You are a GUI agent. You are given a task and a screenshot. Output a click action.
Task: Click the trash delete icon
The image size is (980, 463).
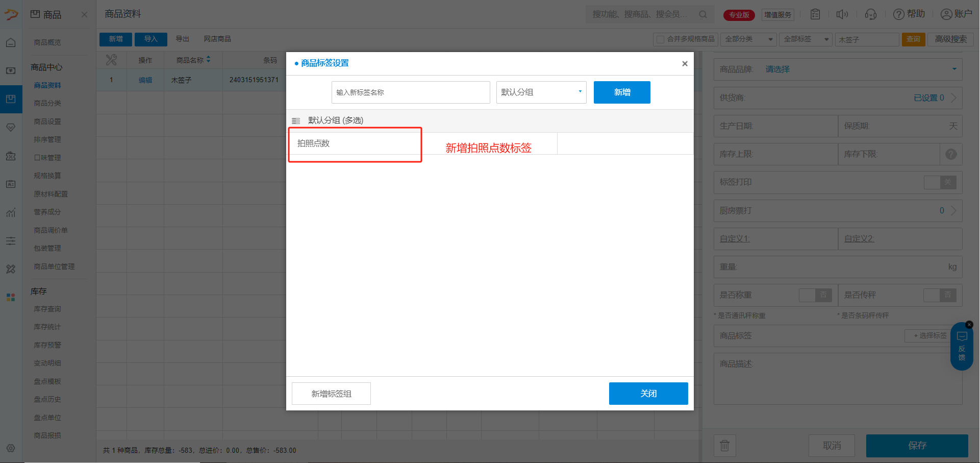pyautogui.click(x=724, y=446)
